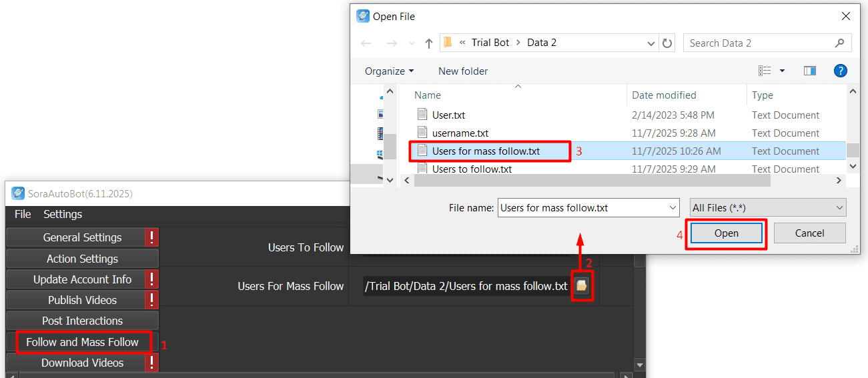Select the Download Videos tab

pos(75,363)
